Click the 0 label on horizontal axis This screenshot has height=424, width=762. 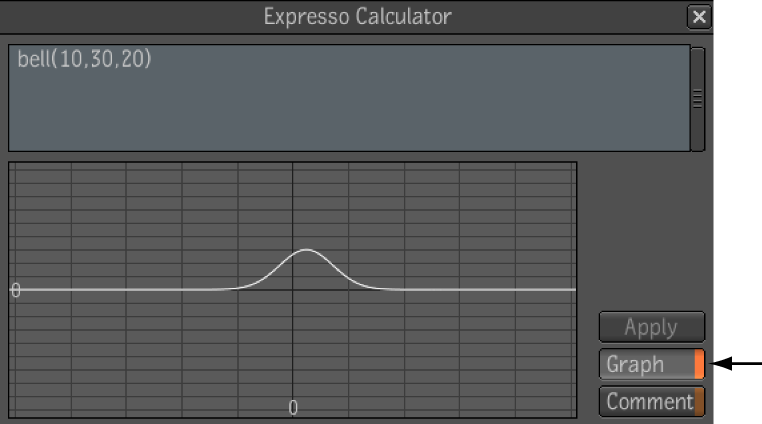click(293, 407)
